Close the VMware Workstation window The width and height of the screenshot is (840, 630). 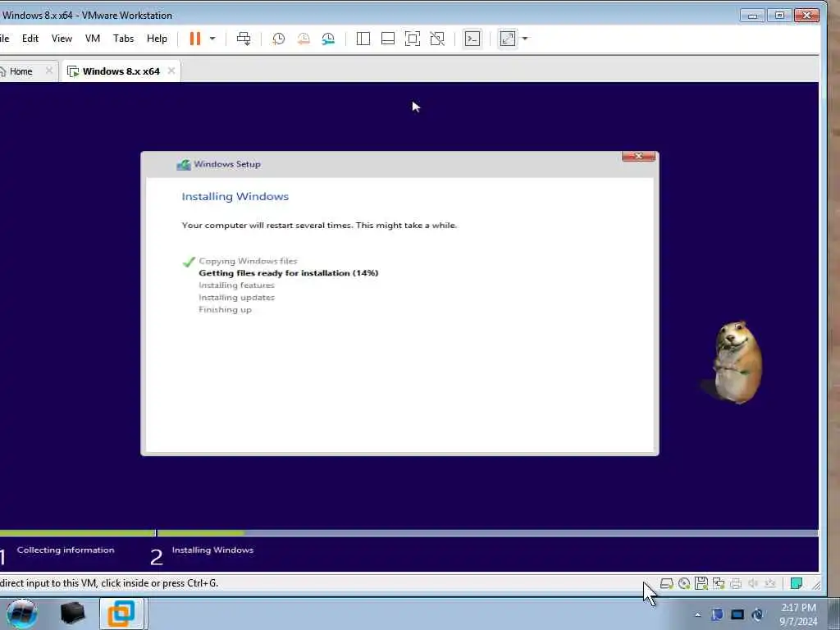point(807,16)
